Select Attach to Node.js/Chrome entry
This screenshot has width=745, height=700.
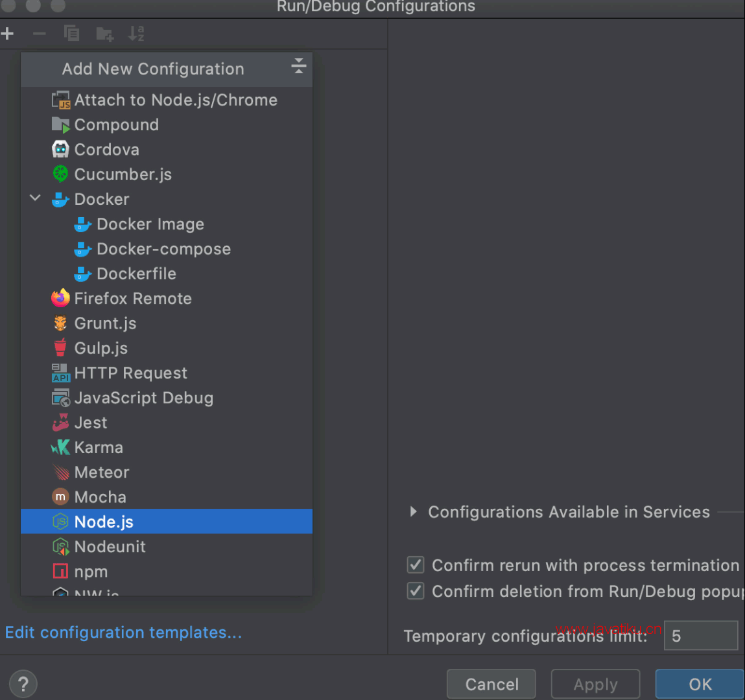(167, 100)
